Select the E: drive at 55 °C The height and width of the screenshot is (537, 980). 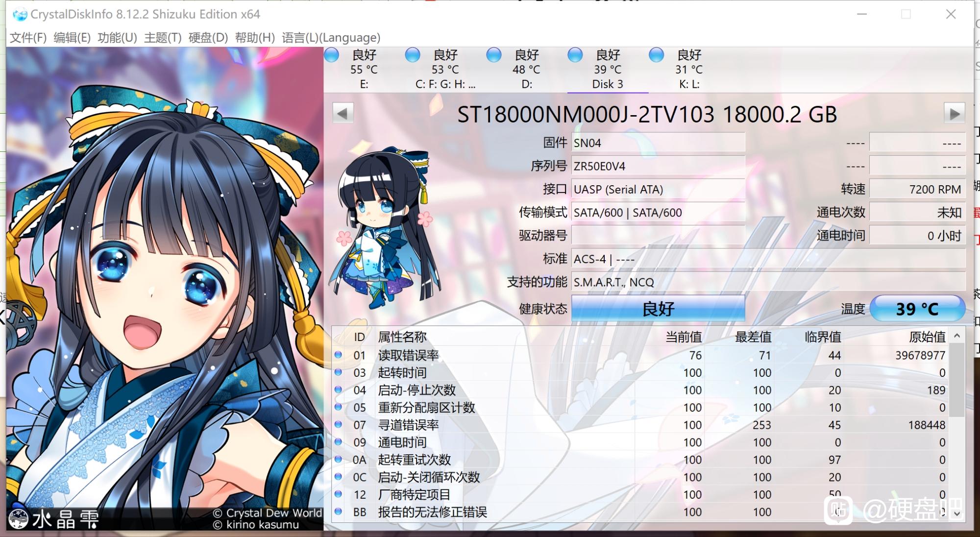pyautogui.click(x=364, y=69)
